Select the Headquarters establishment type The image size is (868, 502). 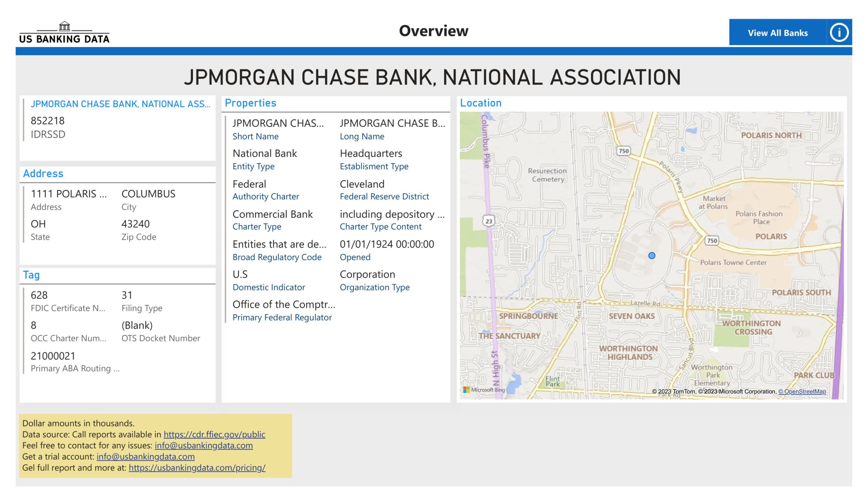pyautogui.click(x=371, y=153)
